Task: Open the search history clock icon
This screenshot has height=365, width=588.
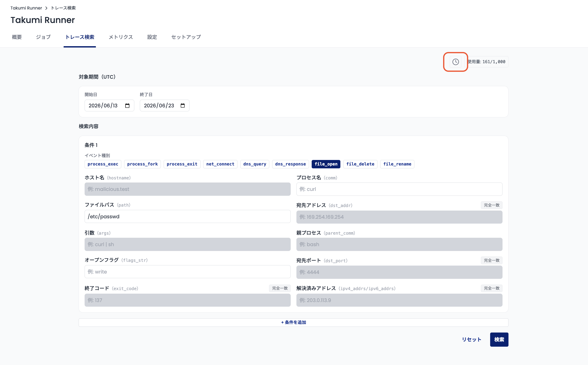Action: 455,62
